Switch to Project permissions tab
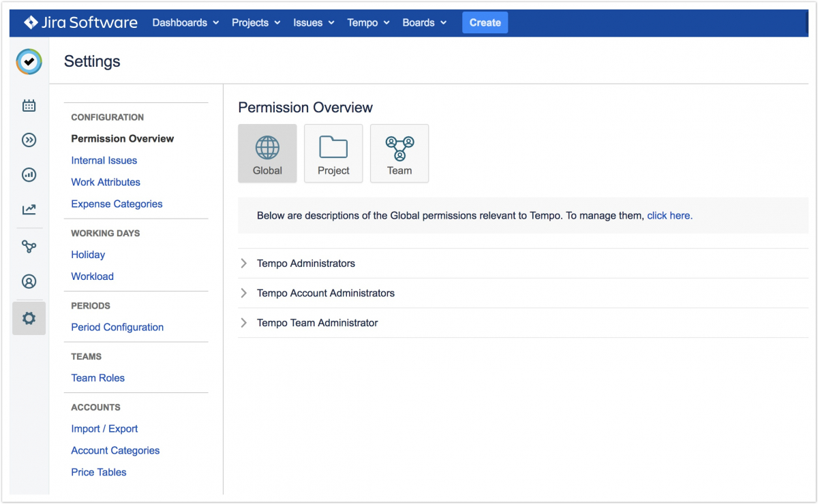This screenshot has width=818, height=504. (333, 153)
